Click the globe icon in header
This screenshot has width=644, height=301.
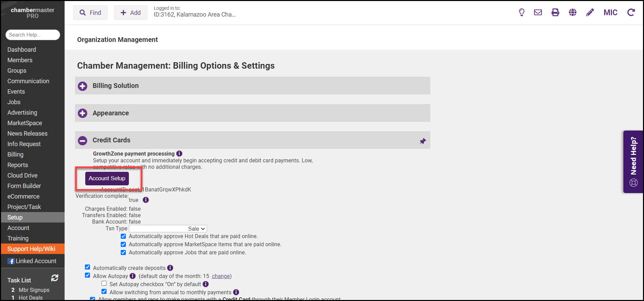573,13
